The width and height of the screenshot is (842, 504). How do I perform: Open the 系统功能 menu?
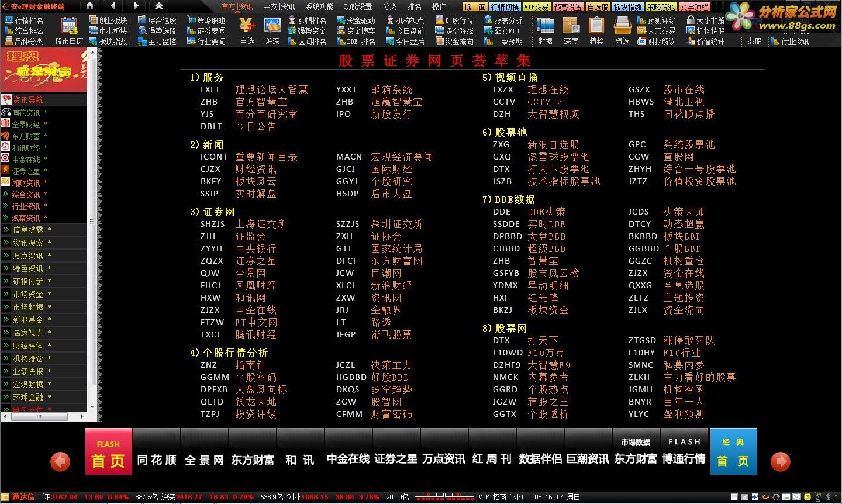click(x=319, y=6)
